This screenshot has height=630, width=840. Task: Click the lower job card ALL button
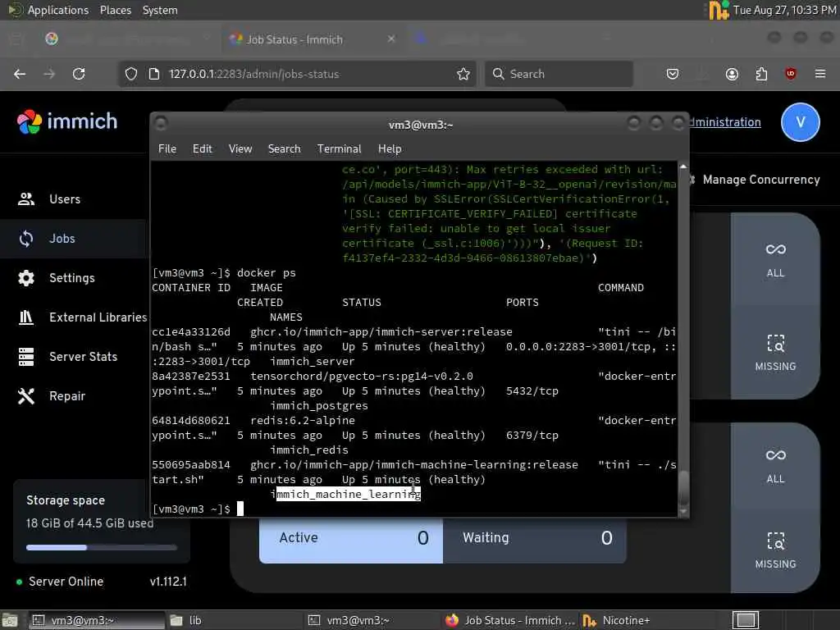coord(775,466)
